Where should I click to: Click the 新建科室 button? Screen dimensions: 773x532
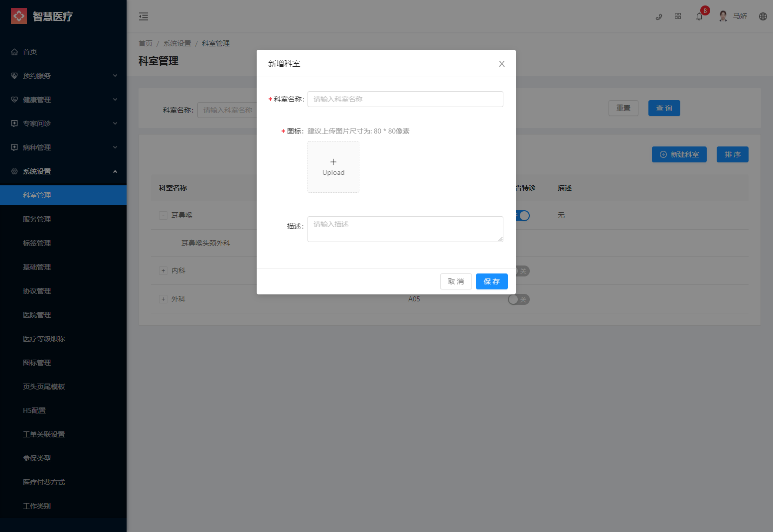pyautogui.click(x=679, y=154)
